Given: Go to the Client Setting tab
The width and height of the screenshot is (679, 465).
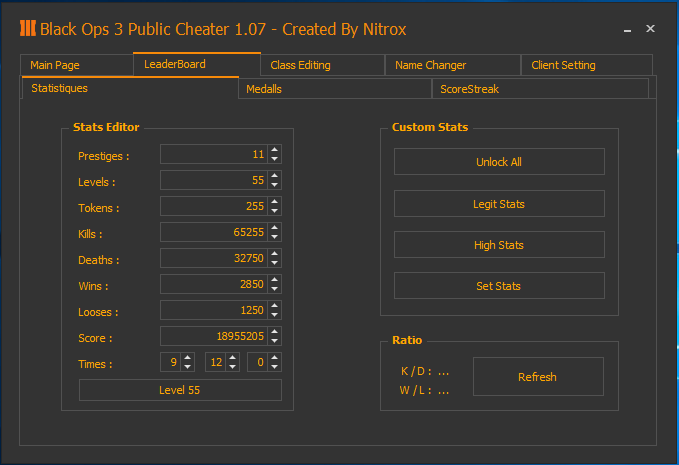Looking at the screenshot, I should (587, 65).
